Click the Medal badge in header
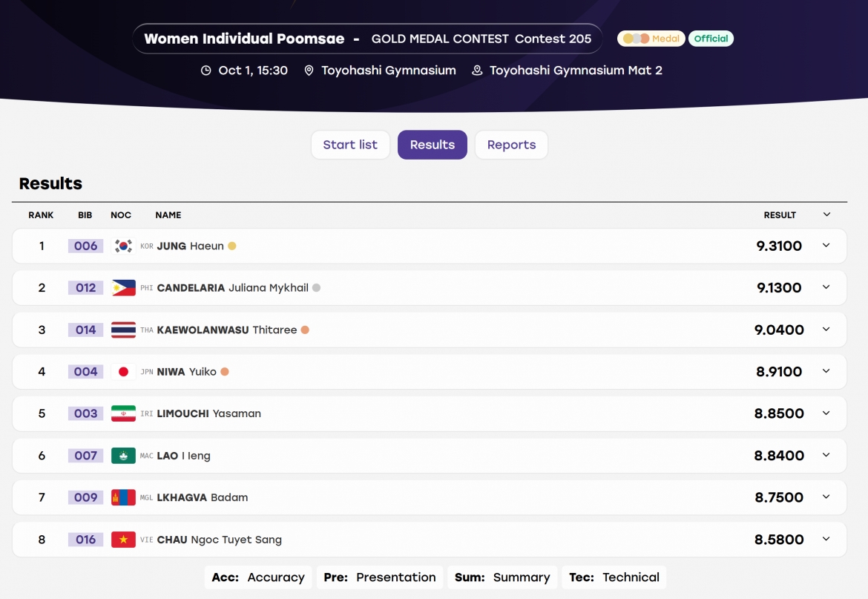 pos(651,39)
